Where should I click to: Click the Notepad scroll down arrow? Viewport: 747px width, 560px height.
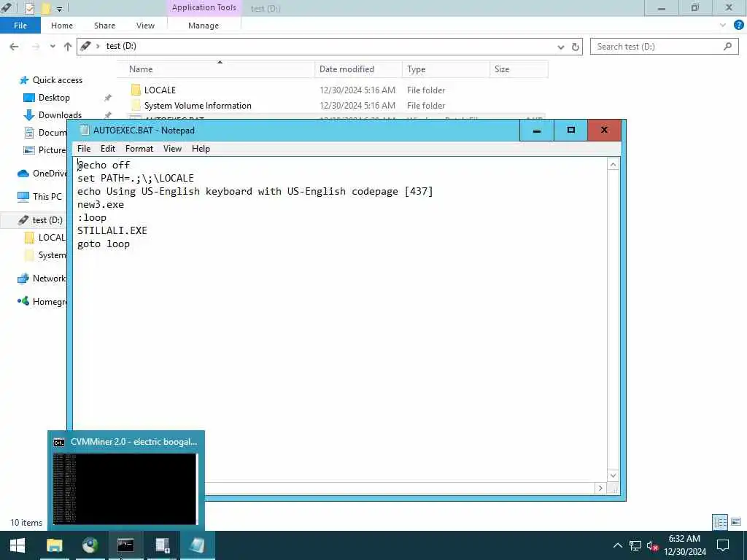click(x=613, y=475)
